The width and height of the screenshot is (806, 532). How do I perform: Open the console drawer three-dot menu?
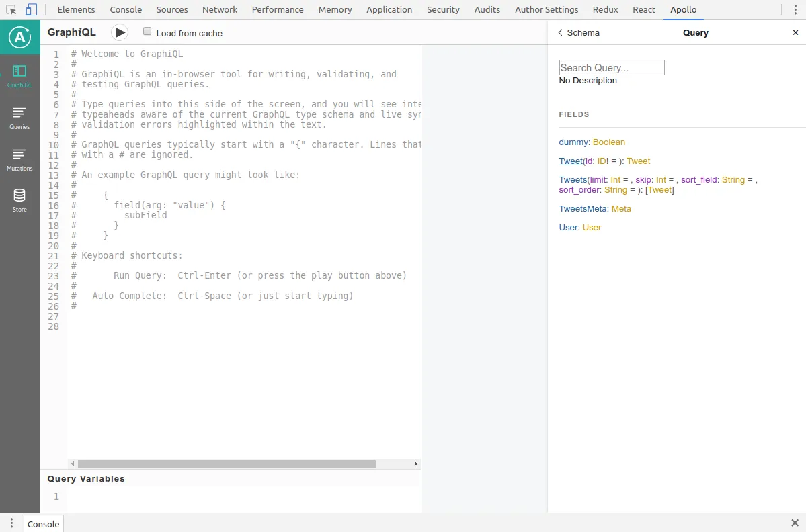click(11, 523)
